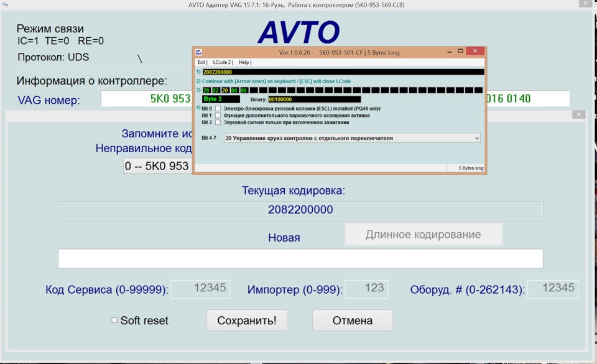The image size is (597, 364).
Task: Click the Новая label
Action: point(284,238)
